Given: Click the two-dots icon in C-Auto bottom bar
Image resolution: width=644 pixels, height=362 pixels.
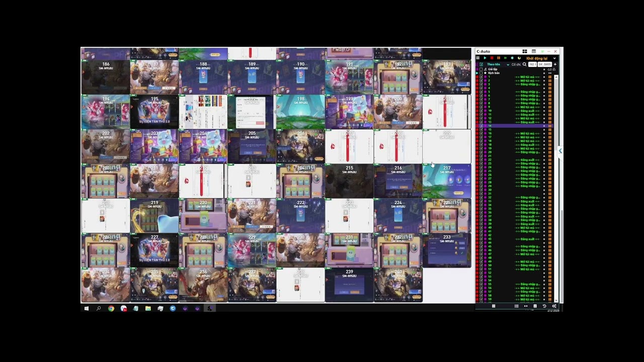Looking at the screenshot, I should tap(526, 306).
